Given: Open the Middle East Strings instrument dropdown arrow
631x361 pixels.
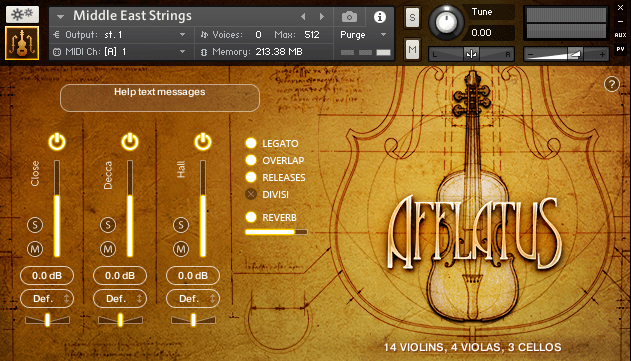Looking at the screenshot, I should tap(60, 17).
